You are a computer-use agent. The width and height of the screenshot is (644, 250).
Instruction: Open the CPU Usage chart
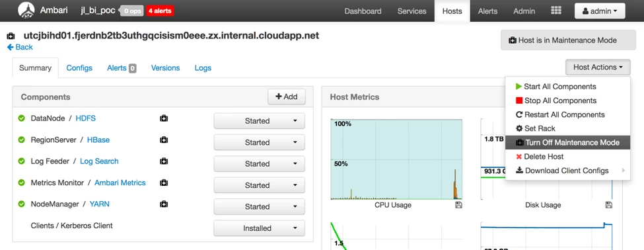pyautogui.click(x=396, y=159)
